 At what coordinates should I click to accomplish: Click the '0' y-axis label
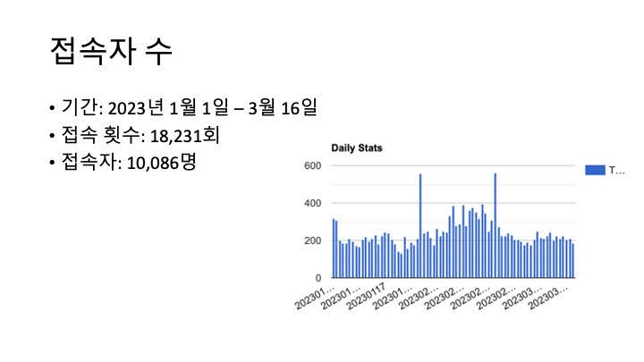[x=318, y=279]
